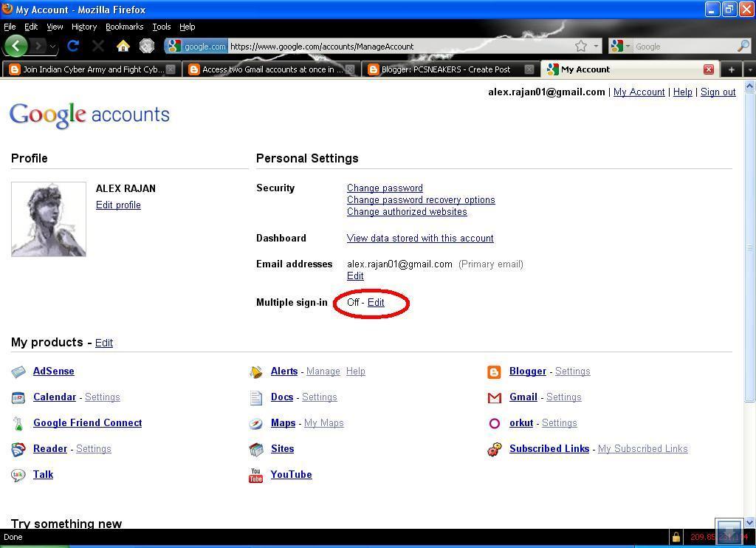Click the YouTube product icon

click(255, 475)
